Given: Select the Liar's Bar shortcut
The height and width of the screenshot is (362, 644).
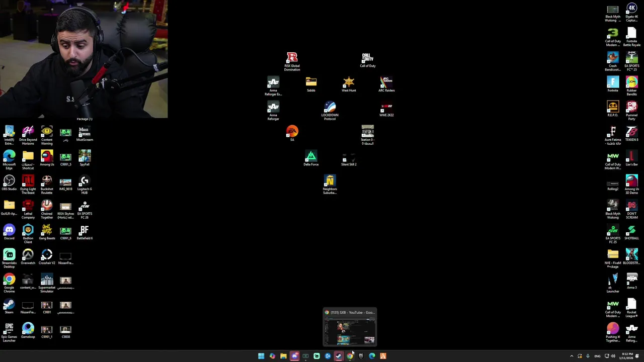Looking at the screenshot, I should pyautogui.click(x=631, y=158).
